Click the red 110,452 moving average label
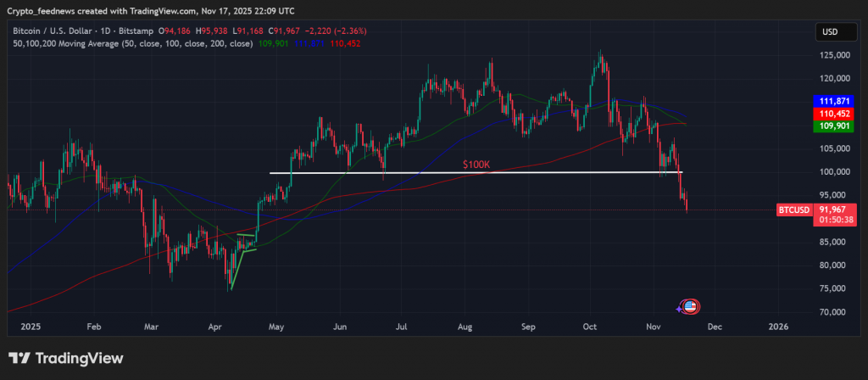 coord(835,113)
